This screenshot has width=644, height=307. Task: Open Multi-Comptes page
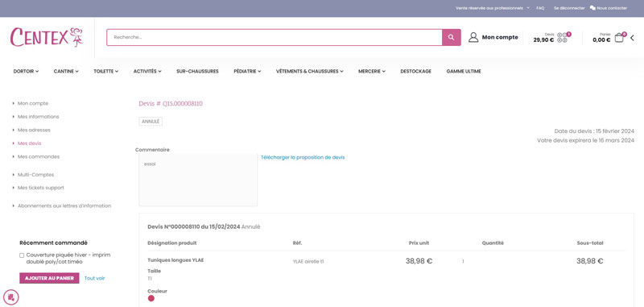tap(35, 175)
